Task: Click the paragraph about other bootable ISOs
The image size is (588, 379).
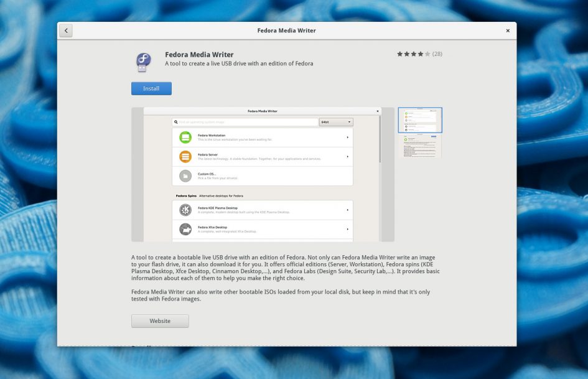Action: (281, 296)
